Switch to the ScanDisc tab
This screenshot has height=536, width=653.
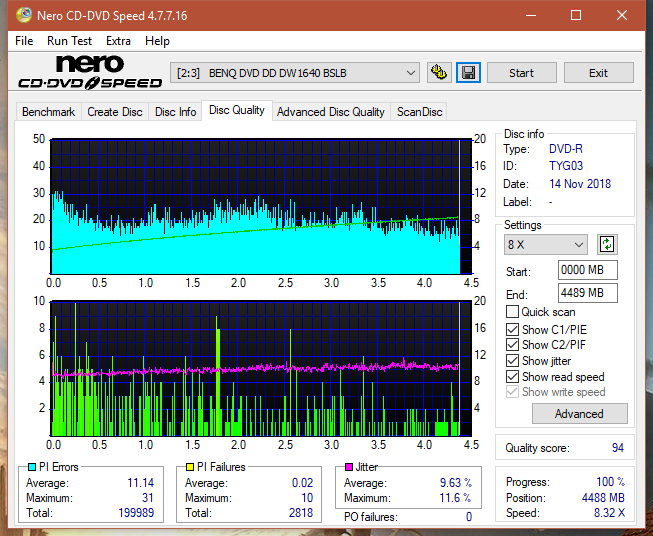(419, 112)
